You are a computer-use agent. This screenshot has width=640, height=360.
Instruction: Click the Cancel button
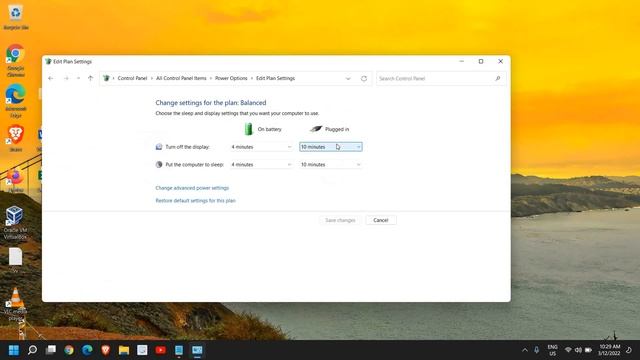click(381, 220)
